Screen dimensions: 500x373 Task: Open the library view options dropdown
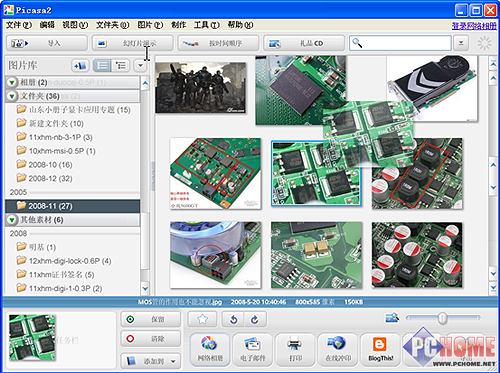click(140, 65)
